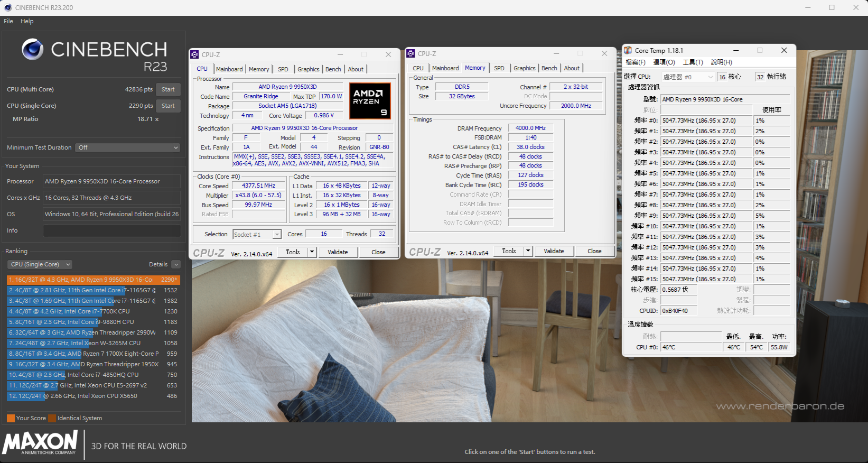This screenshot has height=463, width=868.
Task: Select ranking entry AMD Ryzen 9 9950X3D 16-Co
Action: pos(94,280)
